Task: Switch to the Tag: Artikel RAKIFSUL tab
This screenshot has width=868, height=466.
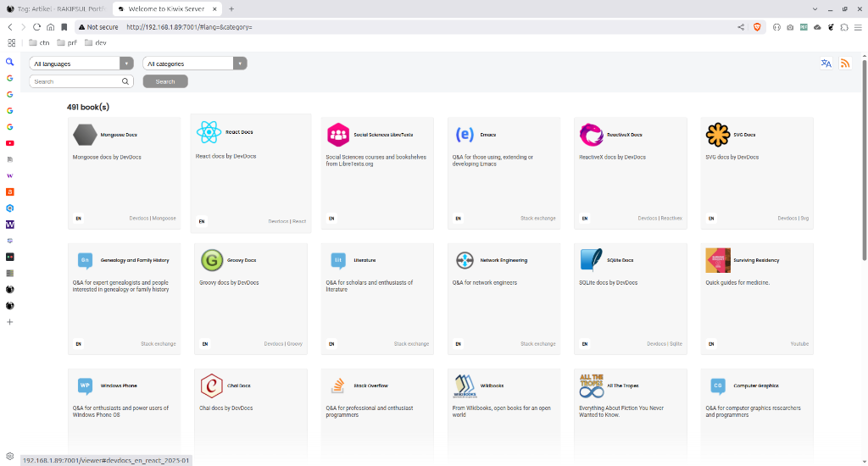Action: (x=55, y=8)
